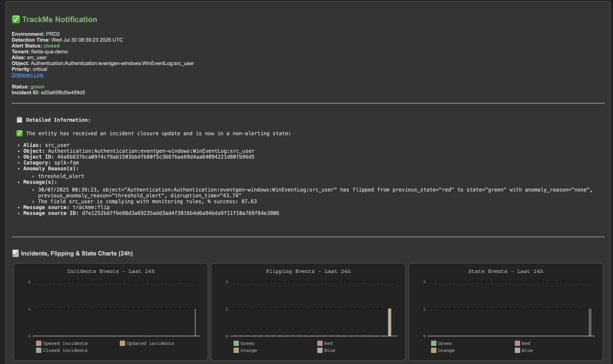Viewport: 613px width, 364px height.
Task: Click the bar in Flipping Events chart
Action: pyautogui.click(x=390, y=322)
